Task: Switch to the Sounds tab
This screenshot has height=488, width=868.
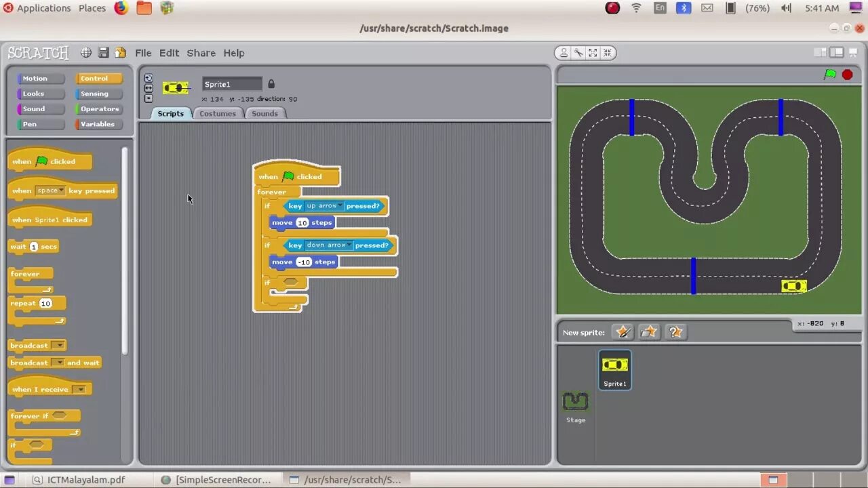Action: pyautogui.click(x=264, y=113)
